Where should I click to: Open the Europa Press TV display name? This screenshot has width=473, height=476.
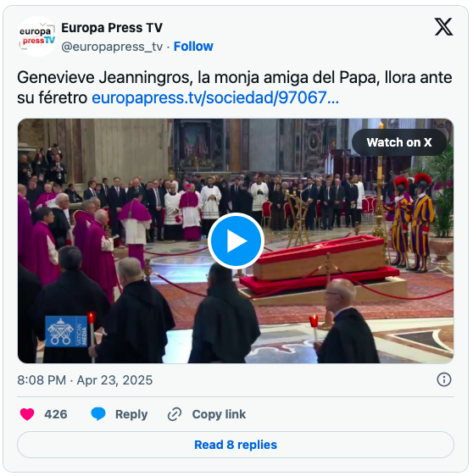click(x=112, y=28)
